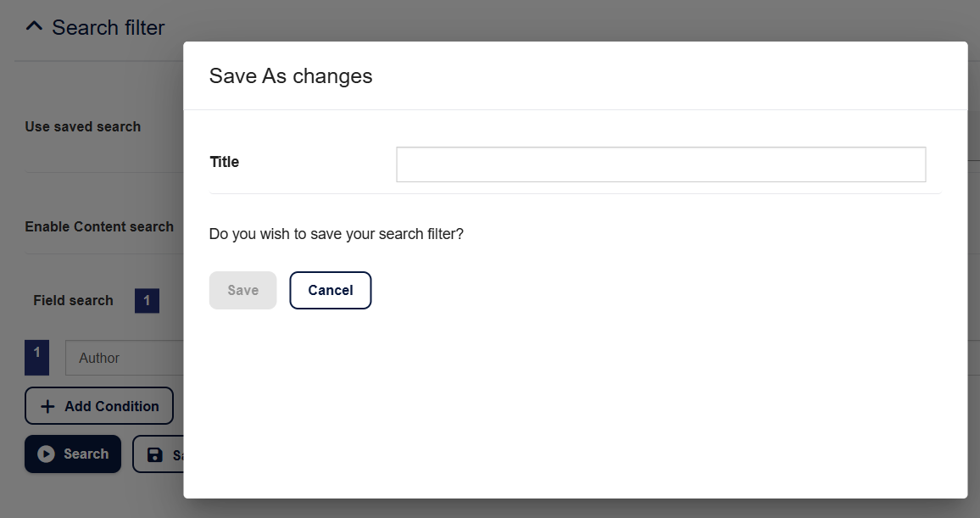
Task: Collapse the Search filter chevron
Action: coord(34,27)
